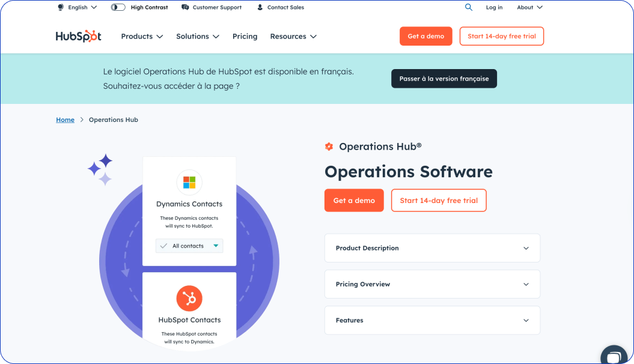634x364 pixels.
Task: Expand the Features section
Action: 432,320
